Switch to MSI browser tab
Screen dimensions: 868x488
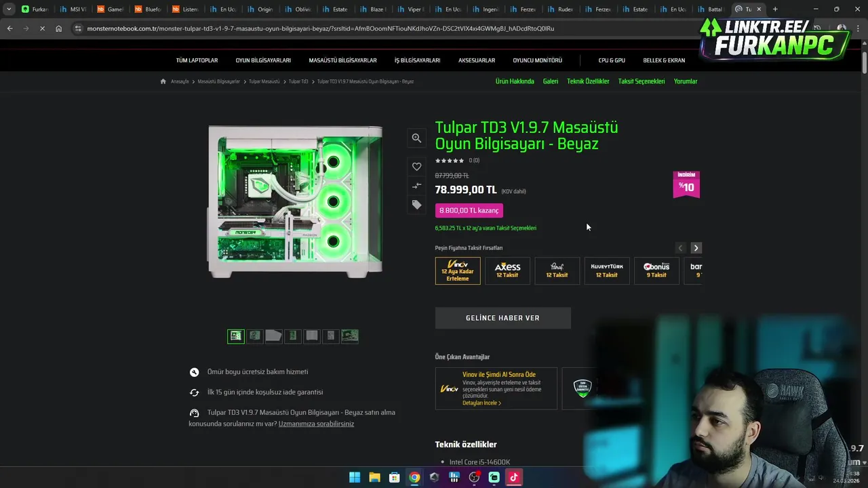(x=73, y=9)
